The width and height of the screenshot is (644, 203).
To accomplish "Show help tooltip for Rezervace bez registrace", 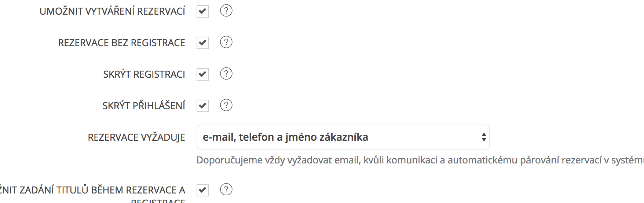I will click(x=226, y=42).
